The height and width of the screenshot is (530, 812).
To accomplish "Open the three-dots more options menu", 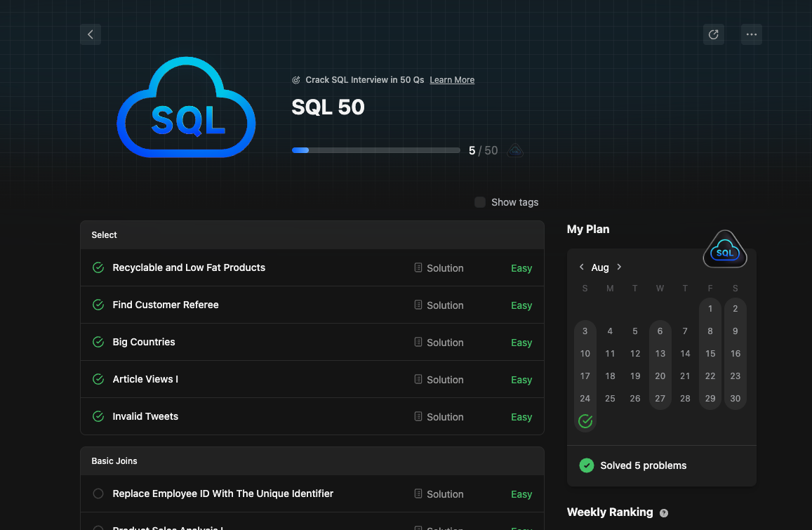I will pos(751,34).
